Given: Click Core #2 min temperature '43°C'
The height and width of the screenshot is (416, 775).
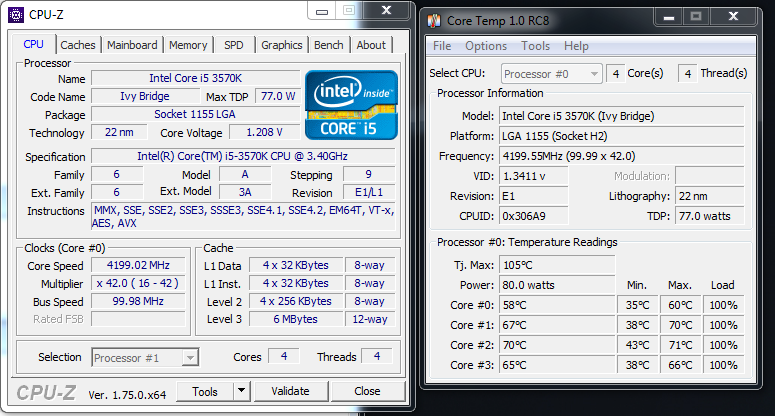Looking at the screenshot, I should 638,345.
